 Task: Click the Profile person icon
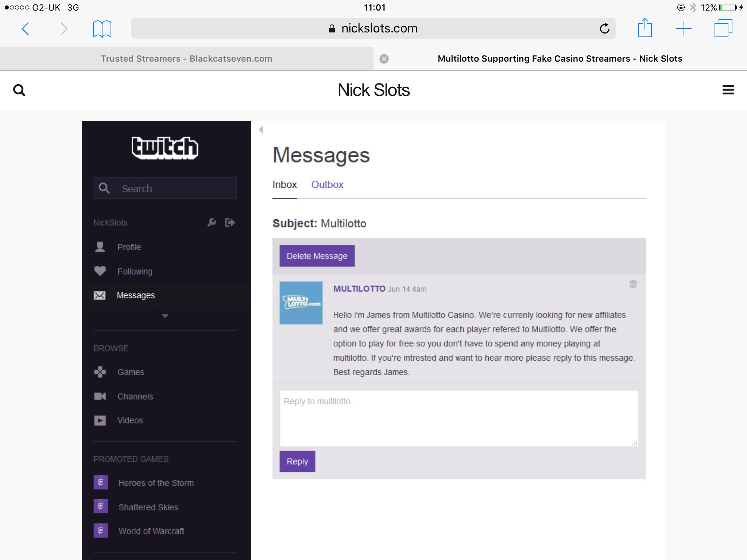pos(100,247)
